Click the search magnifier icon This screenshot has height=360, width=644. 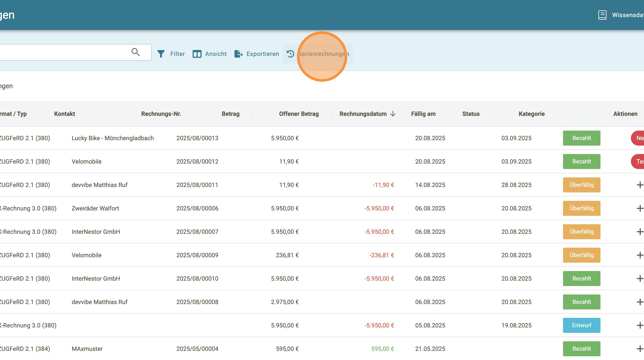135,52
